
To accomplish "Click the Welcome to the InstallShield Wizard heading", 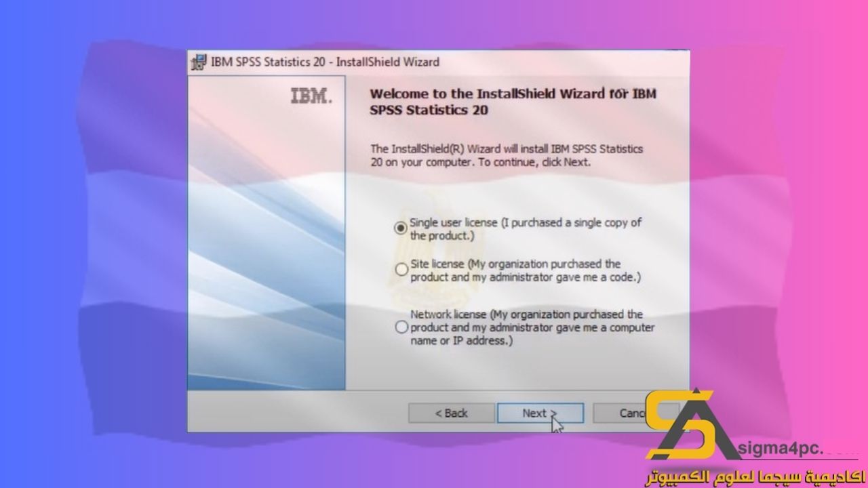I will pos(513,102).
